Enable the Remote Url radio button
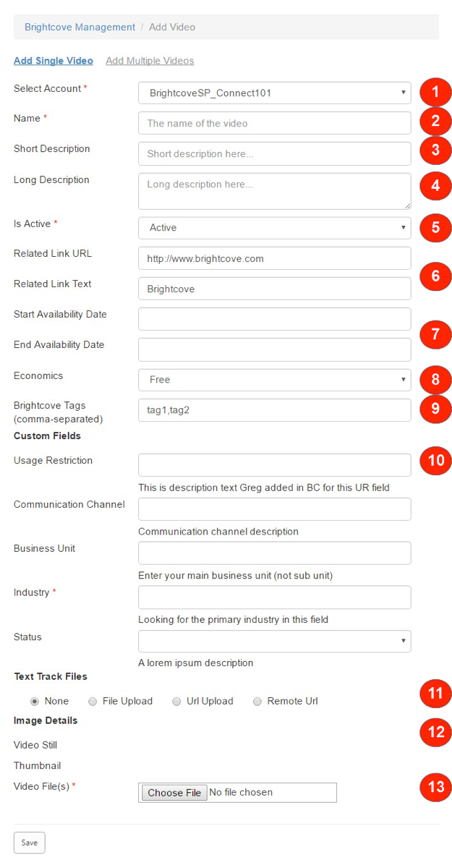 (x=257, y=701)
